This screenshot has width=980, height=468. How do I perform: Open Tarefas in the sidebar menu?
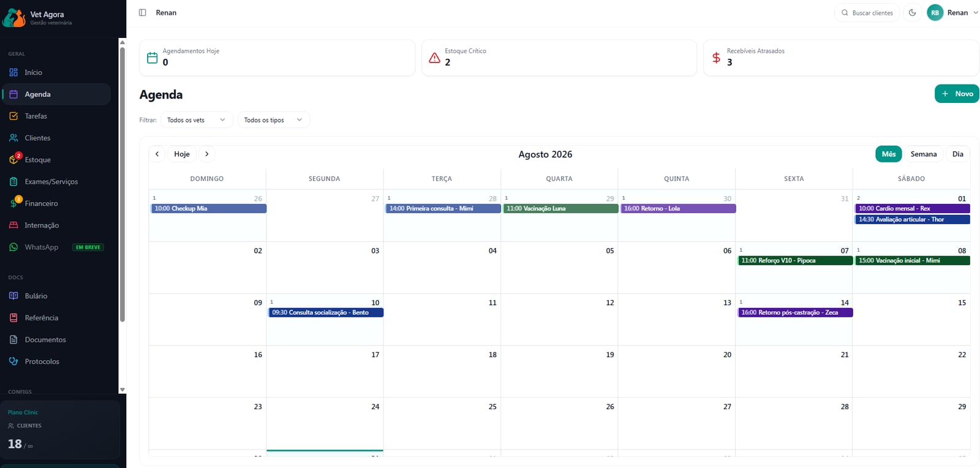[x=56, y=116]
